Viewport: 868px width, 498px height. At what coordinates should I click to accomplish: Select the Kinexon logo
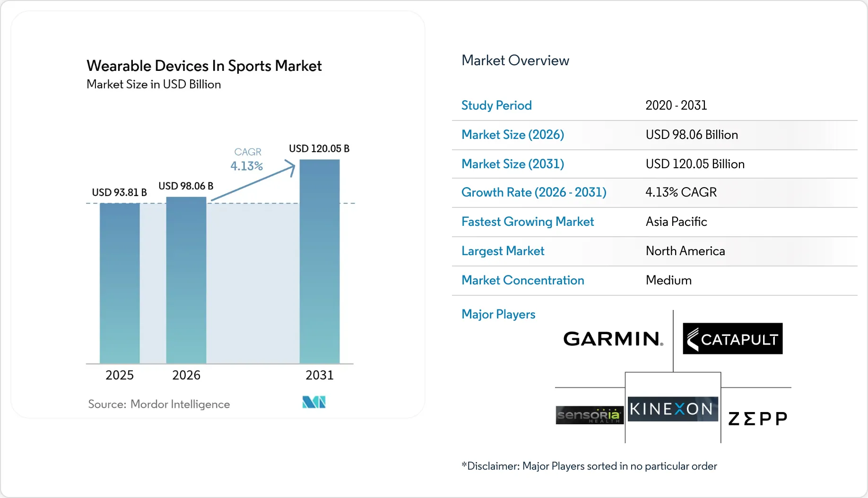673,409
